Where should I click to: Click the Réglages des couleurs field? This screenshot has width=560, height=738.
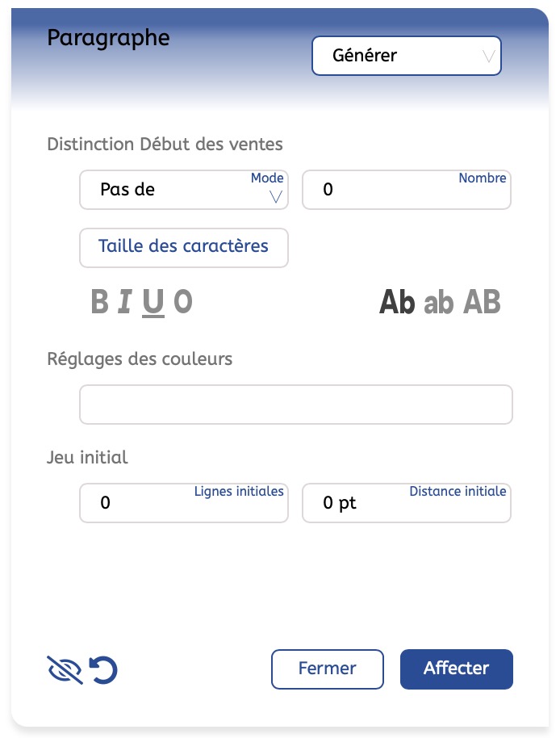pyautogui.click(x=296, y=405)
